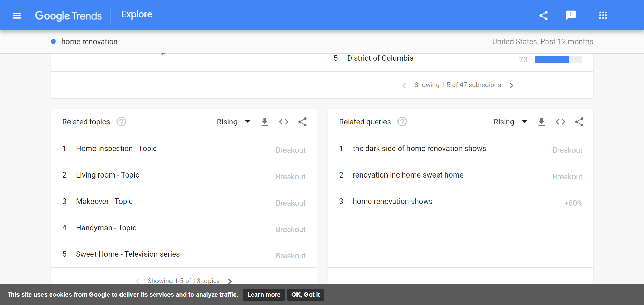Image resolution: width=644 pixels, height=305 pixels.
Task: Go to next page of subregions
Action: pos(511,85)
